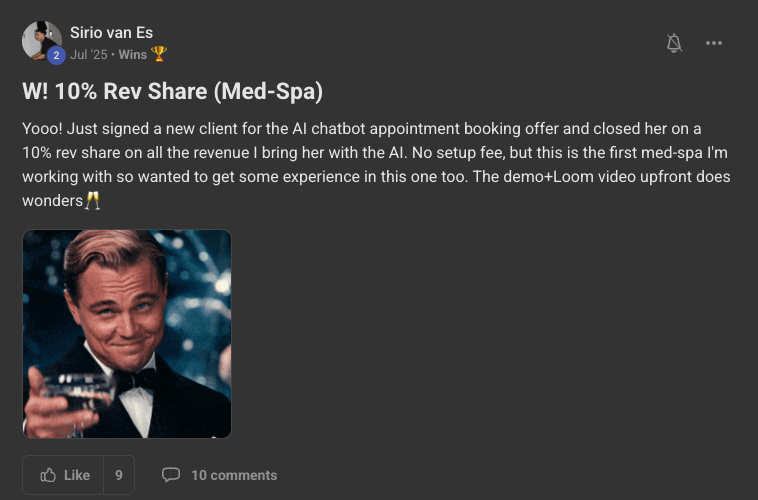Click the trophy emoji beside Wins

(x=159, y=54)
